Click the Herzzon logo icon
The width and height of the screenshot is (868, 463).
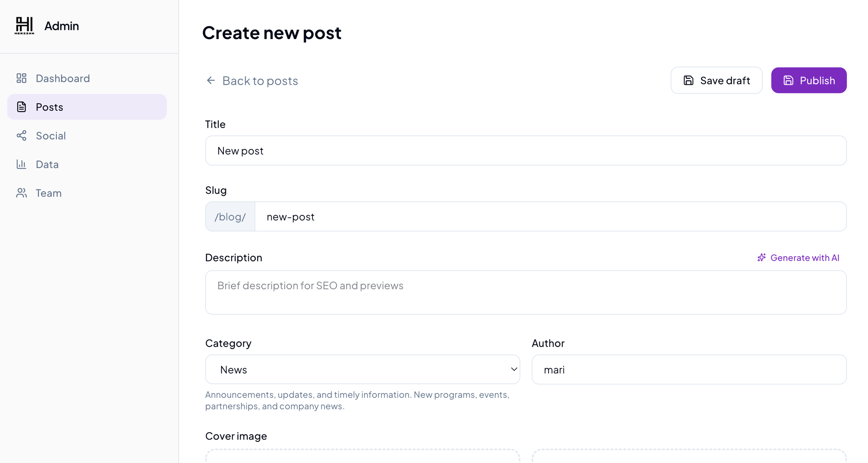click(24, 26)
